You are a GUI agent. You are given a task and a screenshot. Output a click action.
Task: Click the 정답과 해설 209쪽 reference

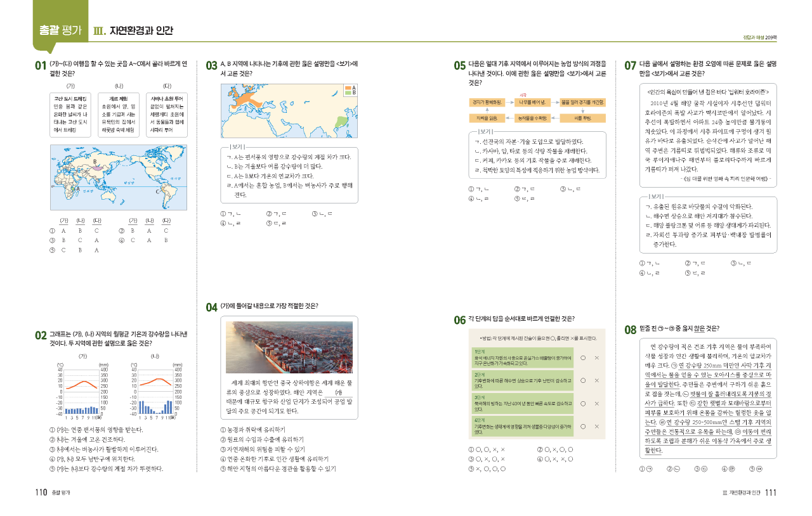[x=760, y=37]
